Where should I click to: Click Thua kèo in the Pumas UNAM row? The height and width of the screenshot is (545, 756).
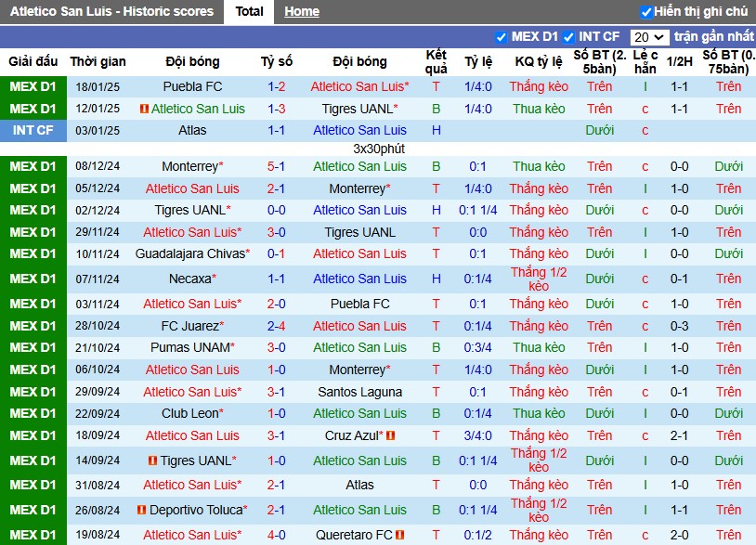click(x=539, y=347)
